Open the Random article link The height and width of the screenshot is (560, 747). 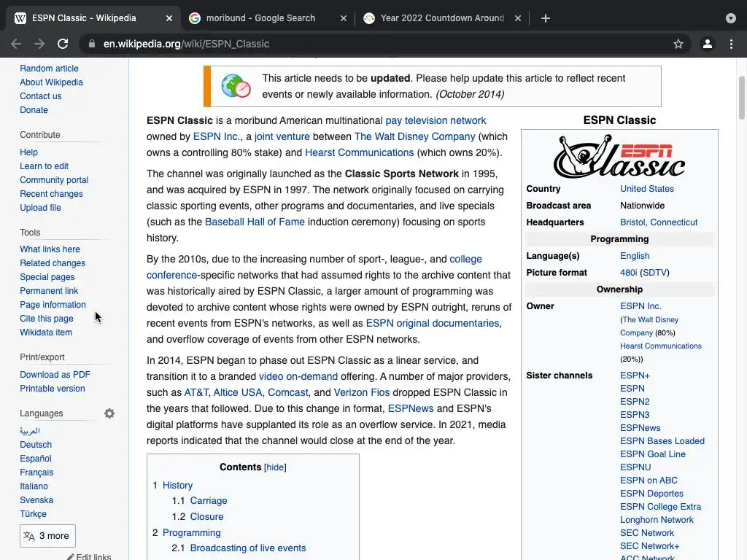[49, 68]
